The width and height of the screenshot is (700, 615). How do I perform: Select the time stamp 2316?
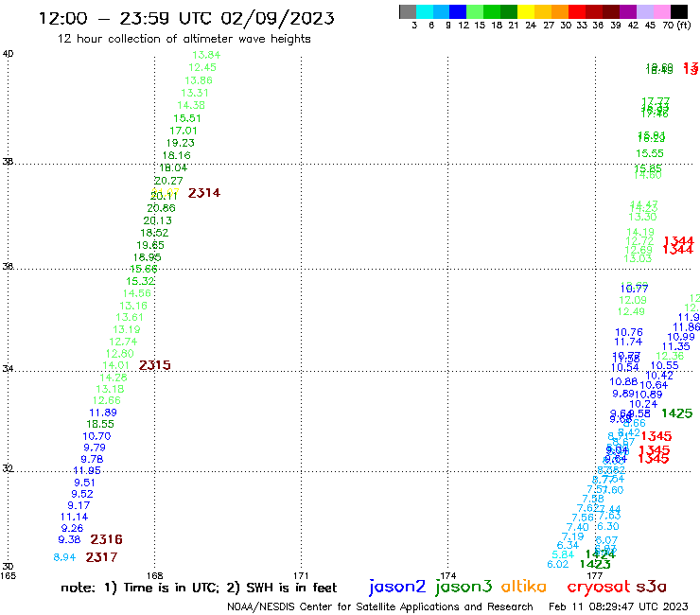coord(106,539)
